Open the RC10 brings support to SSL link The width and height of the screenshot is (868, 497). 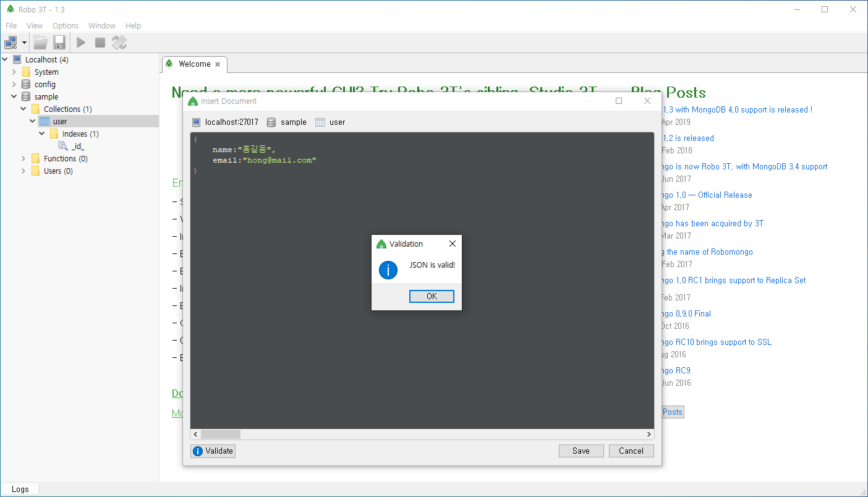tap(717, 342)
